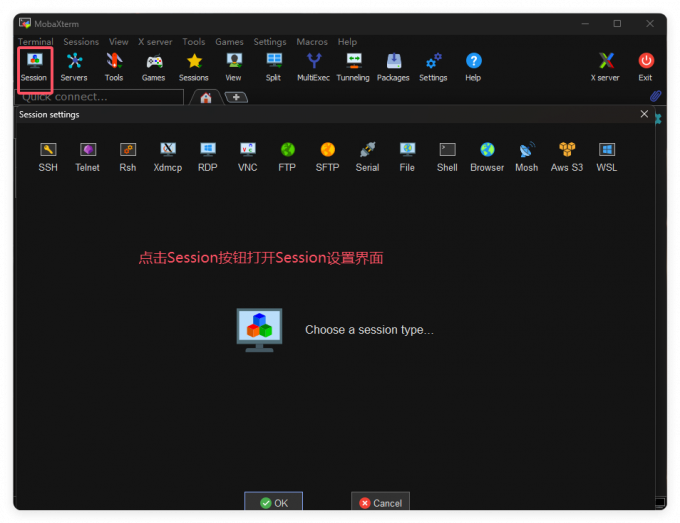Open the Settings gears toolbar icon
The image size is (680, 523).
[x=433, y=68]
